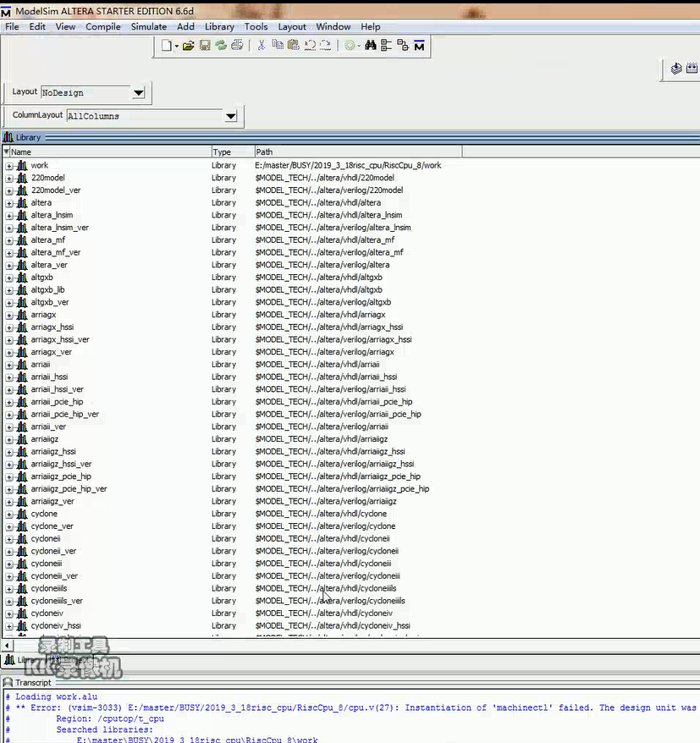Click the Print icon in toolbar

click(237, 46)
